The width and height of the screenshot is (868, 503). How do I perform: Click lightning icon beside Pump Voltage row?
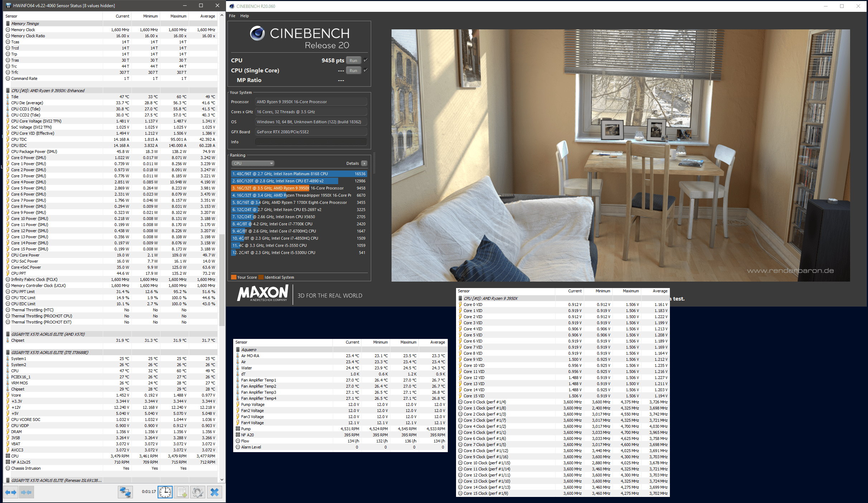(238, 404)
